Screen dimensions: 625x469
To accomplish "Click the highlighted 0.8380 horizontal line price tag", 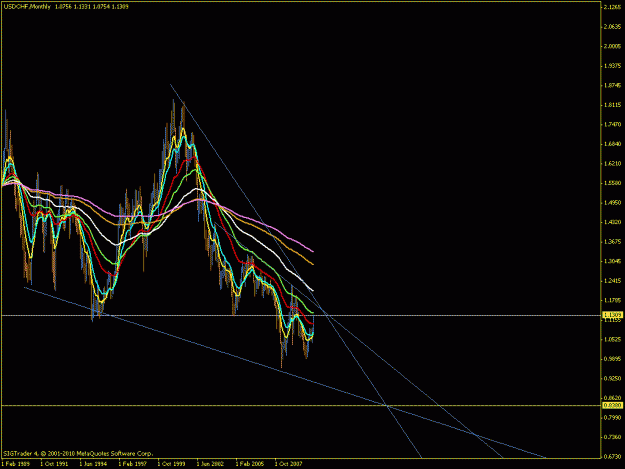I will (613, 405).
